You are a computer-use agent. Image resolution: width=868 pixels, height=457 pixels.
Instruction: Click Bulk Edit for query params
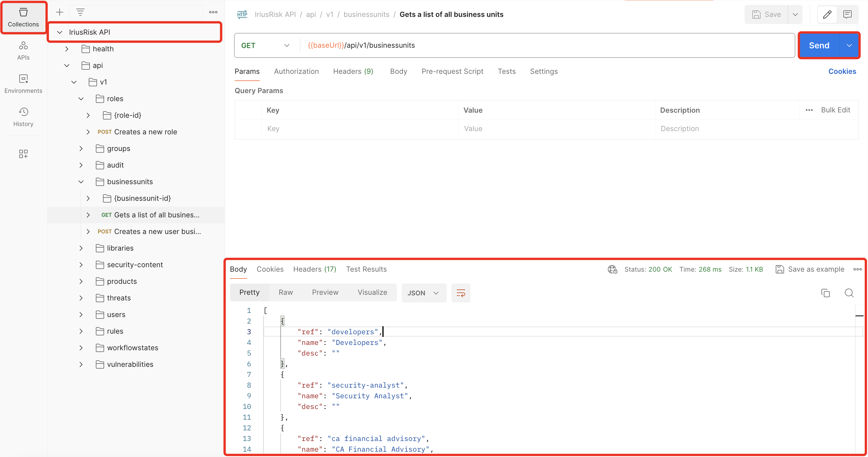click(x=836, y=110)
